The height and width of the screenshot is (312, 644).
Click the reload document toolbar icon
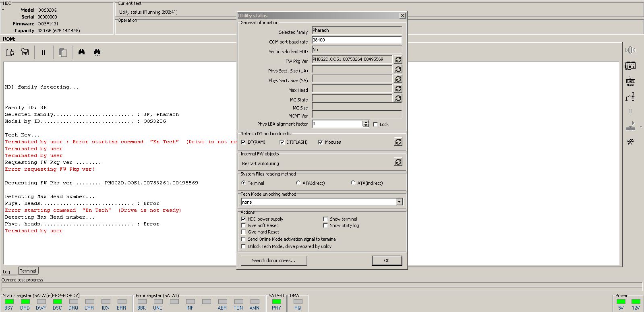(x=10, y=52)
